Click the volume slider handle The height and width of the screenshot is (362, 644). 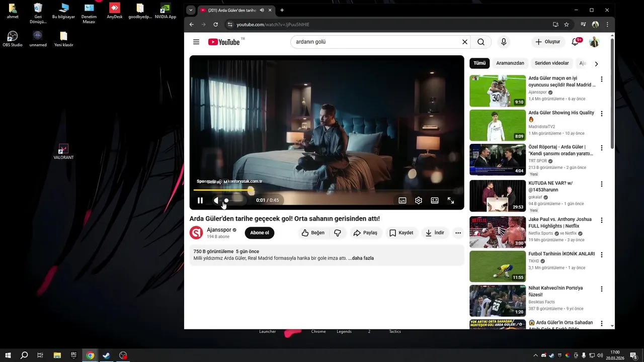click(x=226, y=200)
